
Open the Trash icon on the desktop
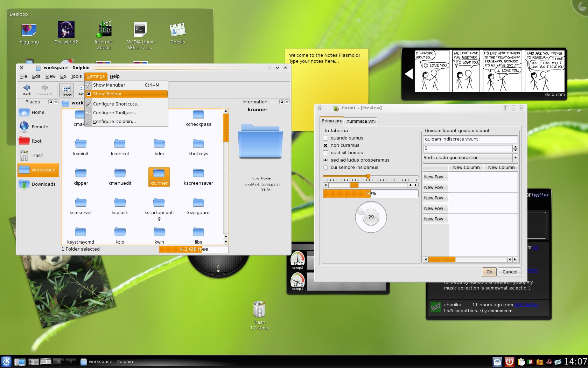tap(259, 315)
